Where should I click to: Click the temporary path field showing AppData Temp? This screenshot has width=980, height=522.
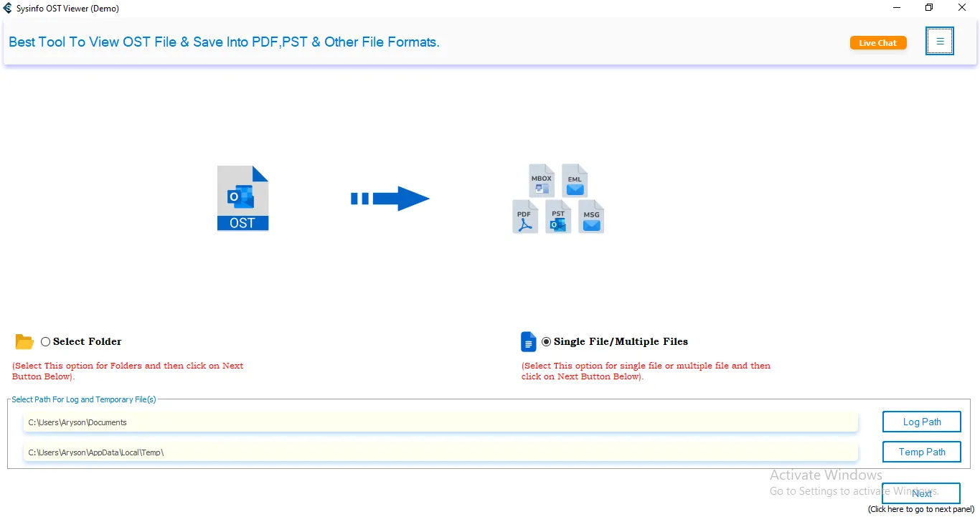[440, 452]
